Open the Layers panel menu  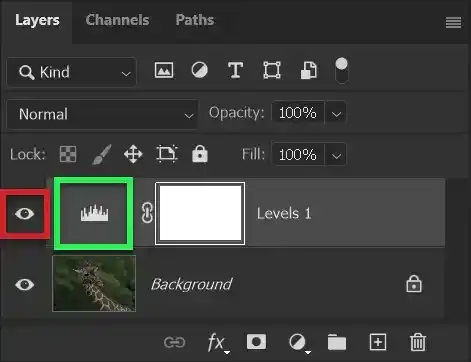click(x=453, y=23)
